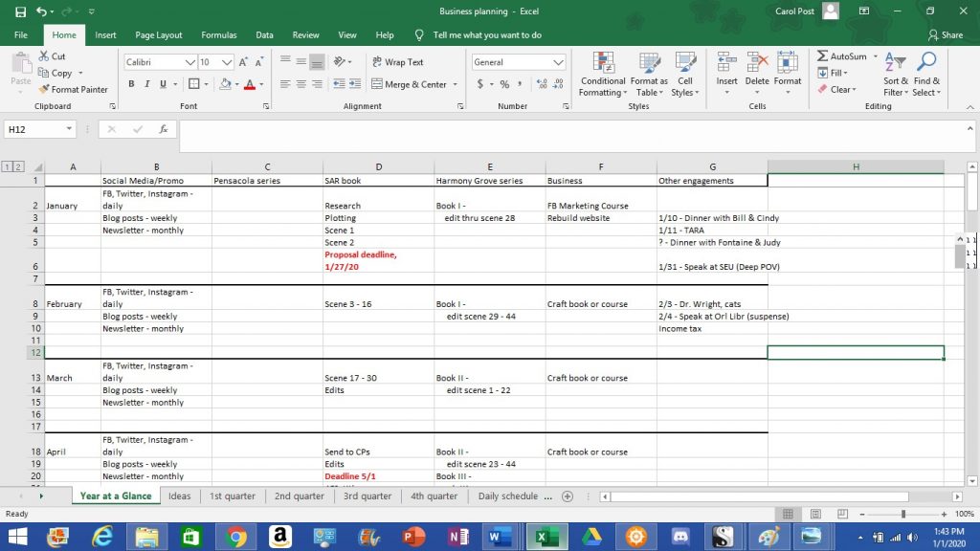Open the Calibri font name dropdown

point(190,62)
